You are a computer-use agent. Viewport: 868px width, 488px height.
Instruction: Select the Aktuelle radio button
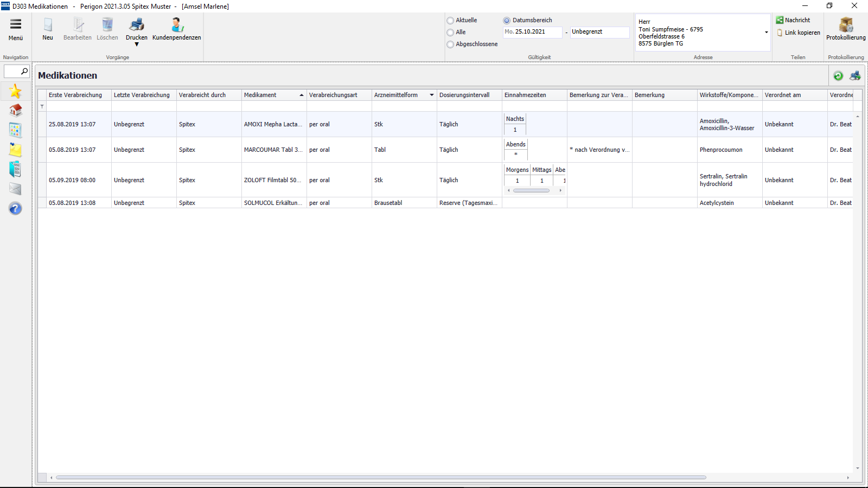(x=450, y=21)
